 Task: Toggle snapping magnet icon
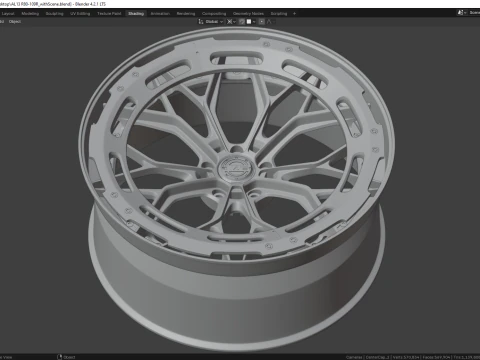[x=242, y=22]
